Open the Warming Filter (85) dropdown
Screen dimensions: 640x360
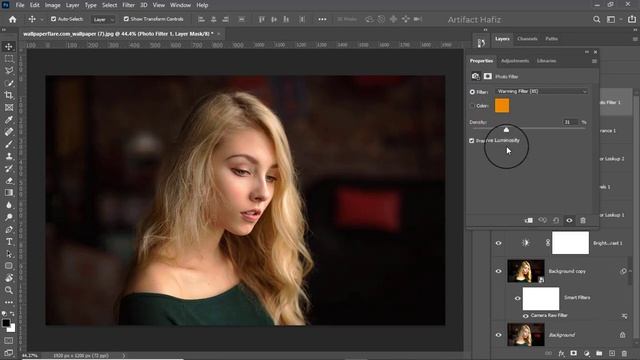[x=542, y=91]
